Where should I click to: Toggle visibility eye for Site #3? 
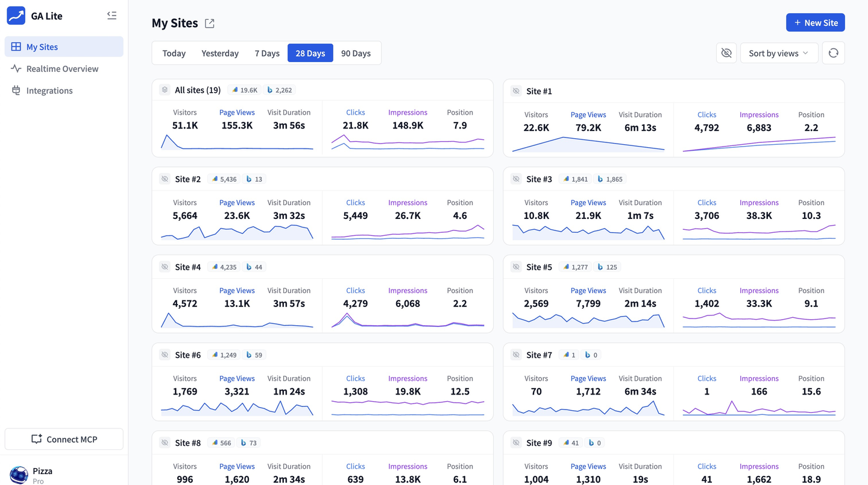516,179
